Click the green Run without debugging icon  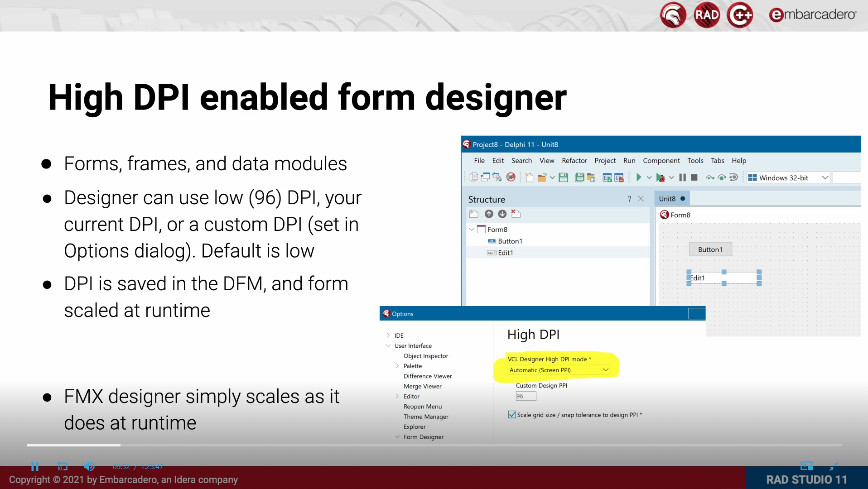coord(639,177)
